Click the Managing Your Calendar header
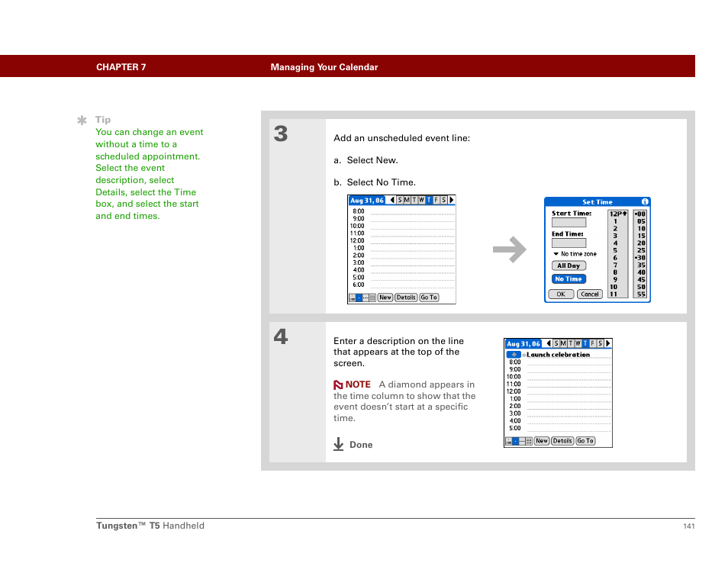Screen dimensions: 728x563 324,67
